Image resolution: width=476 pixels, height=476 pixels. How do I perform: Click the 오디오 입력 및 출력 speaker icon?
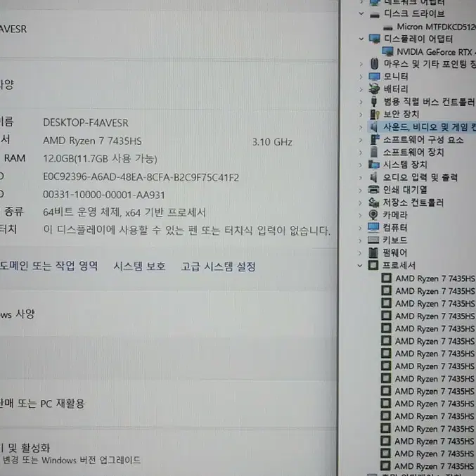click(x=373, y=177)
